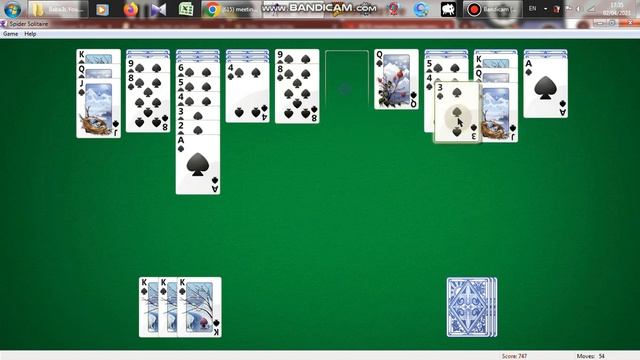Click the EN language indicator
This screenshot has height=360, width=640.
(532, 9)
